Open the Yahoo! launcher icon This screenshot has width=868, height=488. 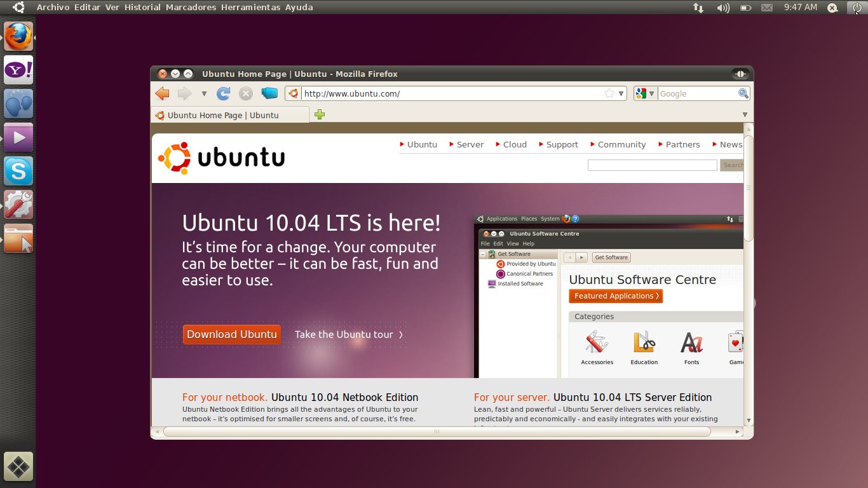(18, 70)
